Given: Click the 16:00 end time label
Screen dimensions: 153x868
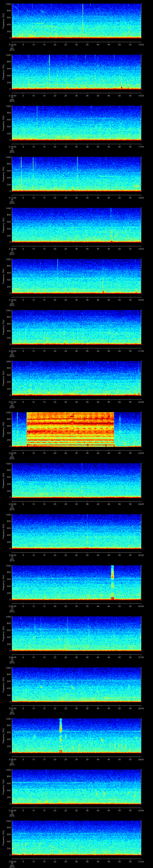Looking at the screenshot, I should coord(141,96).
